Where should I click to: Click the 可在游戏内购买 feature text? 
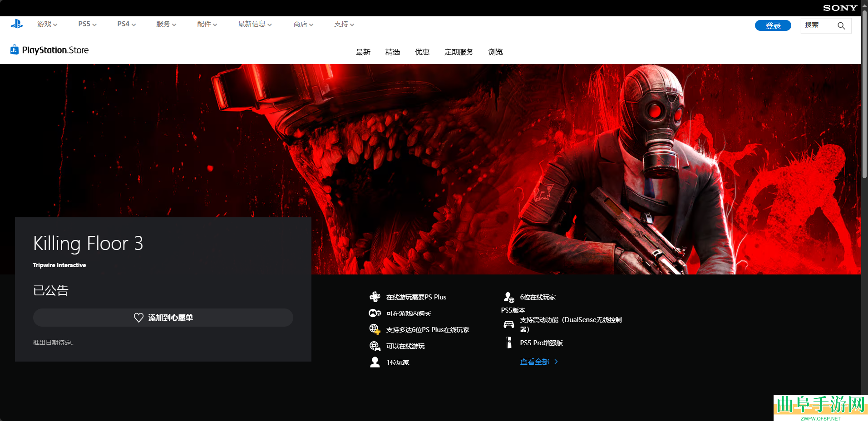(x=409, y=313)
